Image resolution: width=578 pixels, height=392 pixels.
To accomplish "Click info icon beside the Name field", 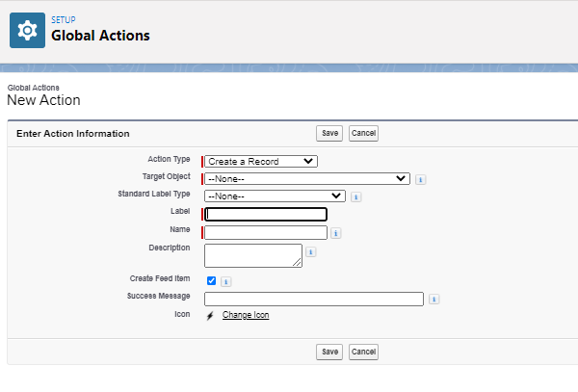I will [336, 233].
